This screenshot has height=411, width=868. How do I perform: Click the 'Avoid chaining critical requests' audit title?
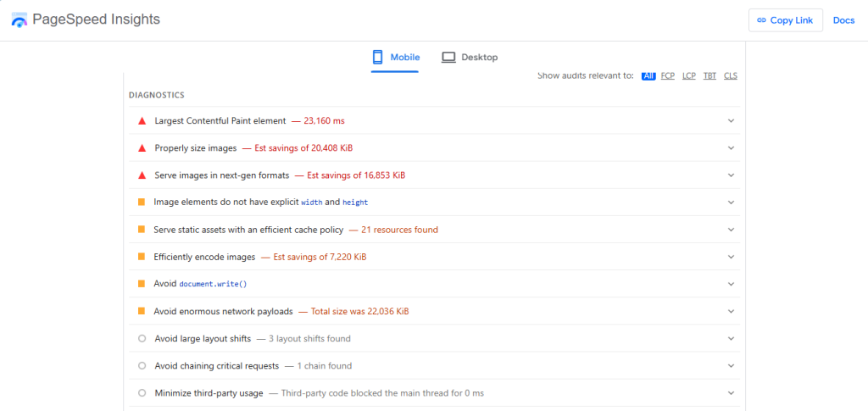click(217, 365)
